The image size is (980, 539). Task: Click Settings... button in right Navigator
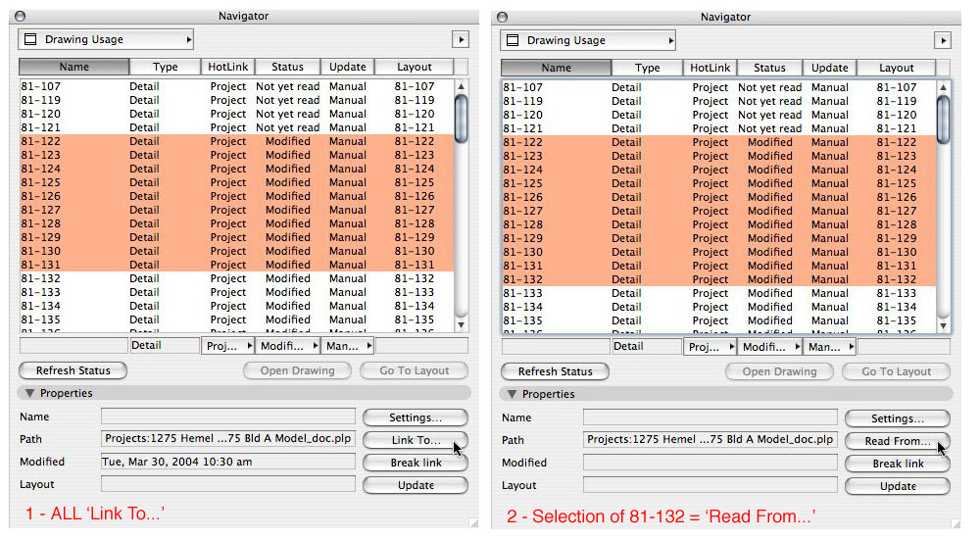(x=898, y=418)
